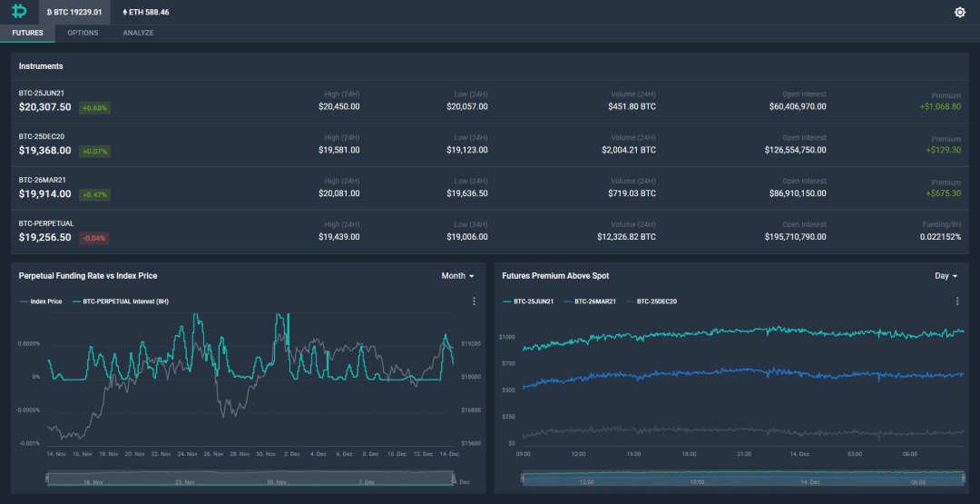
Task: Toggle BTC-PERPETUAL Interest (8H) legend
Action: 121,301
